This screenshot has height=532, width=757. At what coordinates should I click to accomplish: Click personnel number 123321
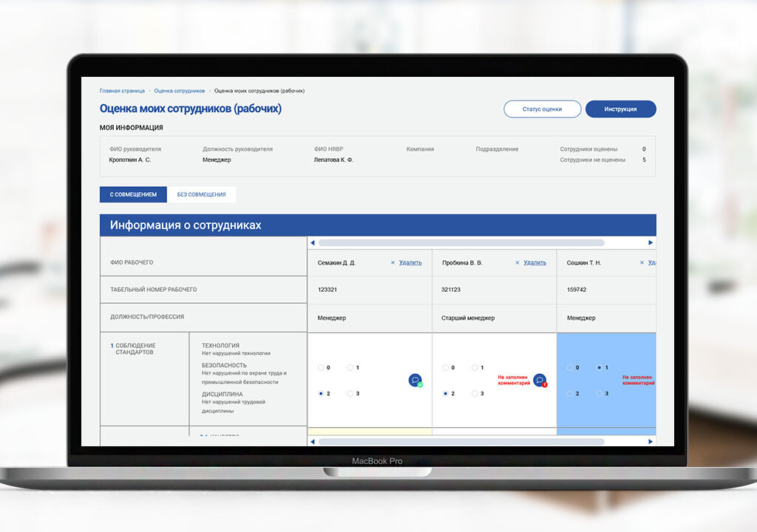pyautogui.click(x=327, y=290)
